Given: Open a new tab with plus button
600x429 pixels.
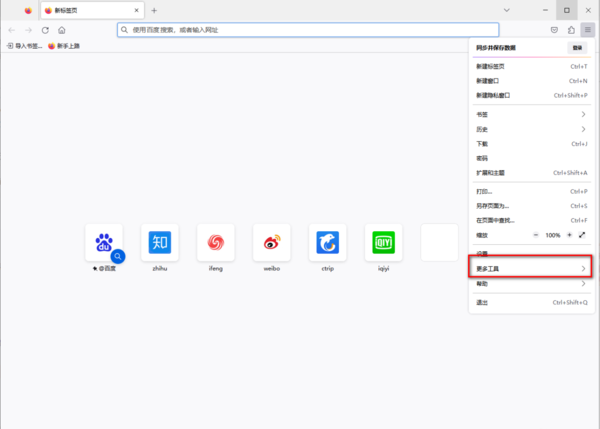Looking at the screenshot, I should 153,10.
